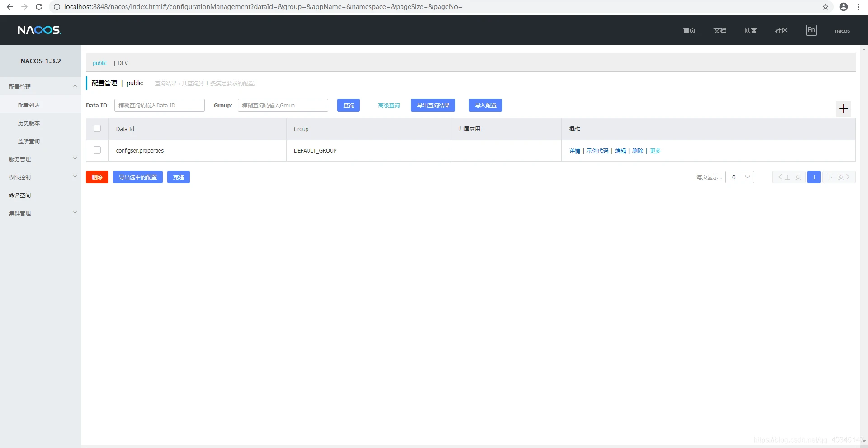Click the browser forward arrow
The height and width of the screenshot is (448, 868).
(x=24, y=7)
